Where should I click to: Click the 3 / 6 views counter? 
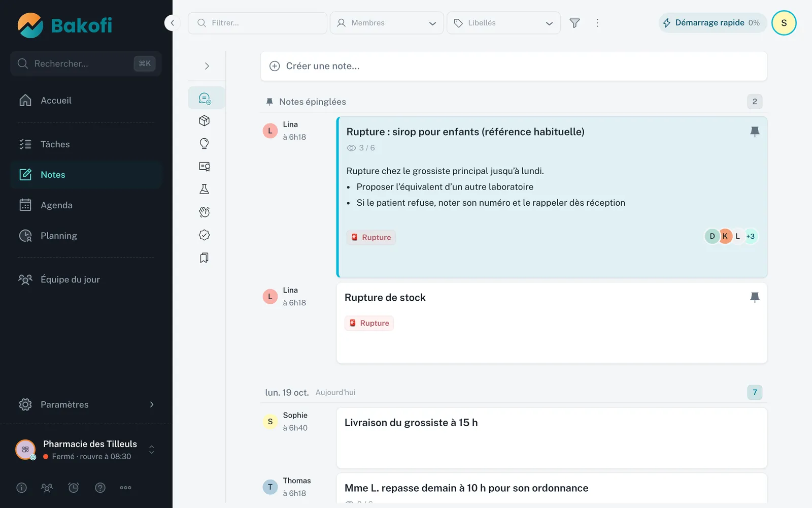tap(361, 148)
